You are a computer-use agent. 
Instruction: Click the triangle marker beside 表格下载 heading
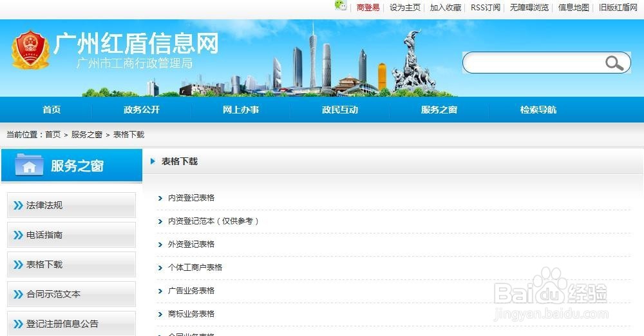pyautogui.click(x=153, y=161)
